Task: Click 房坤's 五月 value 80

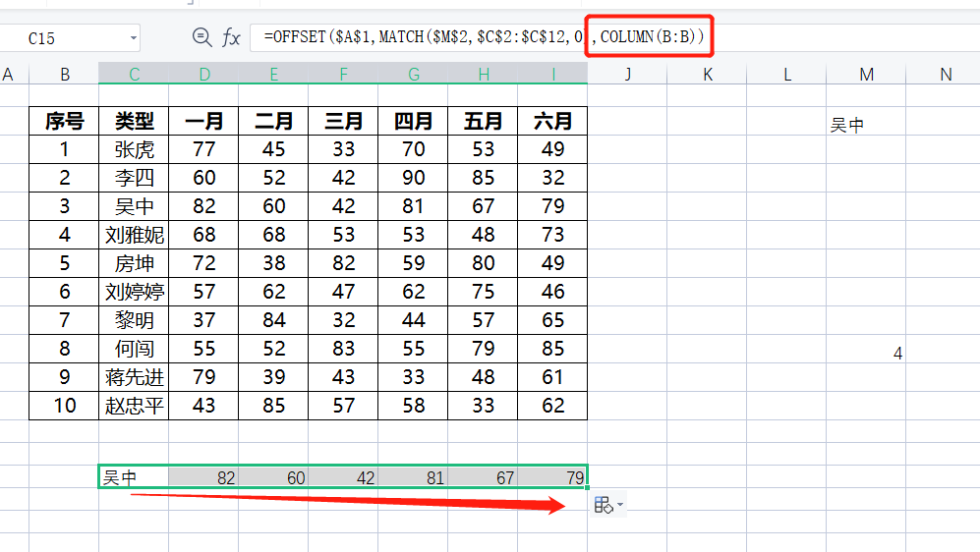Action: (484, 263)
